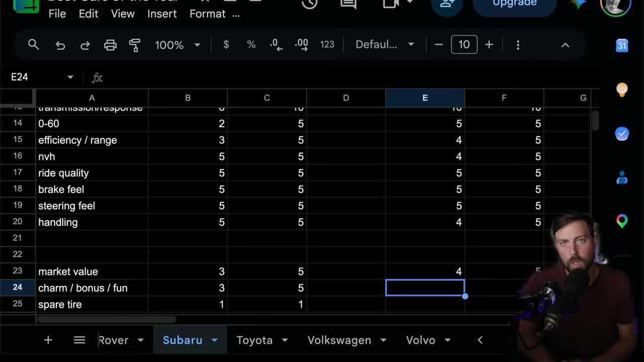This screenshot has width=644, height=362.
Task: Activate the paint format tool
Action: 135,45
